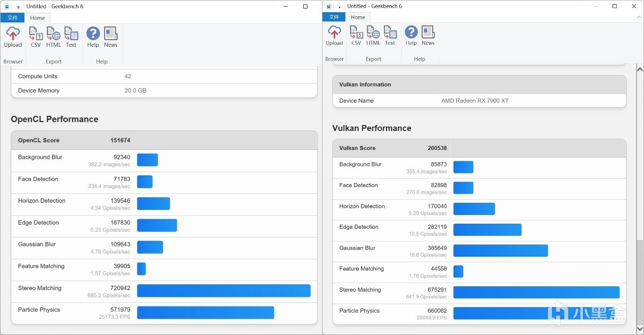Click Vulkan Edge Detection score 282119
644x335 pixels.
[437, 227]
